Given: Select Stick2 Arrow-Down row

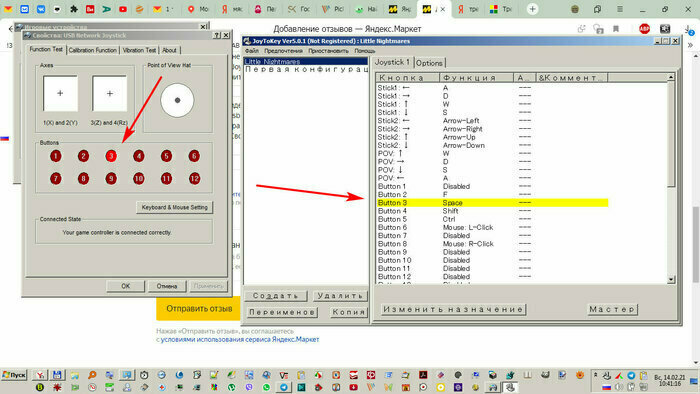Looking at the screenshot, I should pos(492,145).
